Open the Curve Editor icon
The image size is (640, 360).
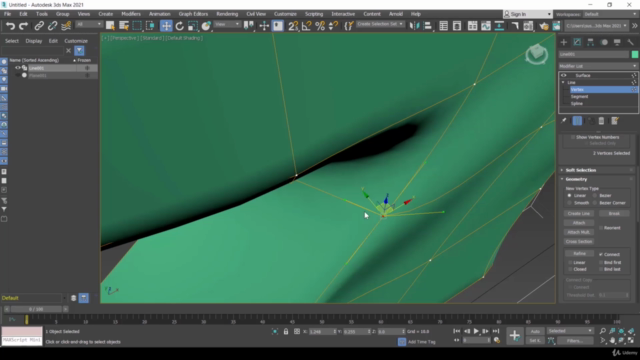pos(486,26)
